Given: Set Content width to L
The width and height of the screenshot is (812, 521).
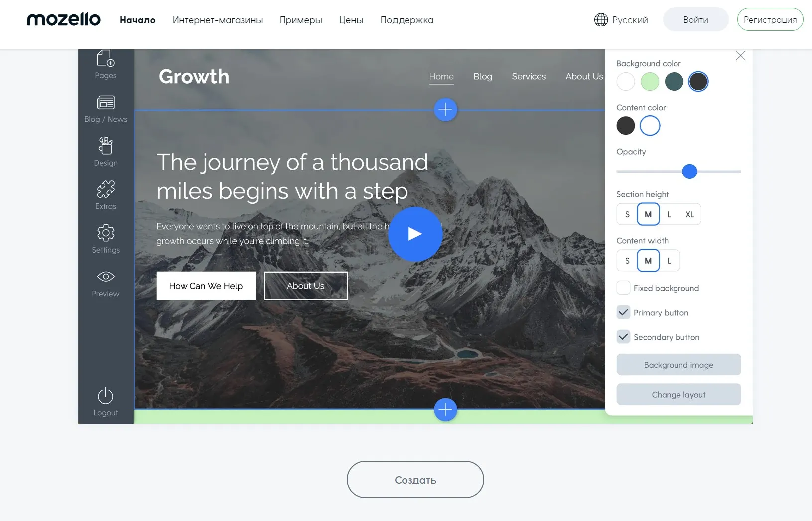Looking at the screenshot, I should pyautogui.click(x=669, y=261).
